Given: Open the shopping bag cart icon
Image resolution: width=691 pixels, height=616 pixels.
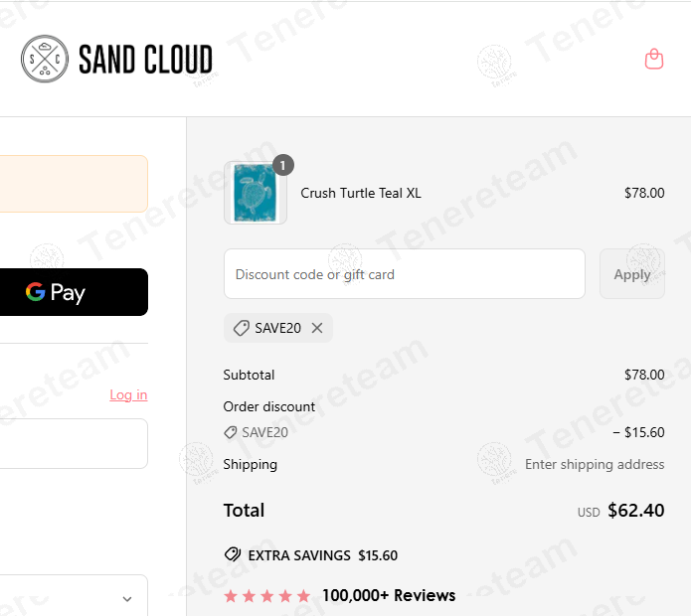Looking at the screenshot, I should pos(653,60).
